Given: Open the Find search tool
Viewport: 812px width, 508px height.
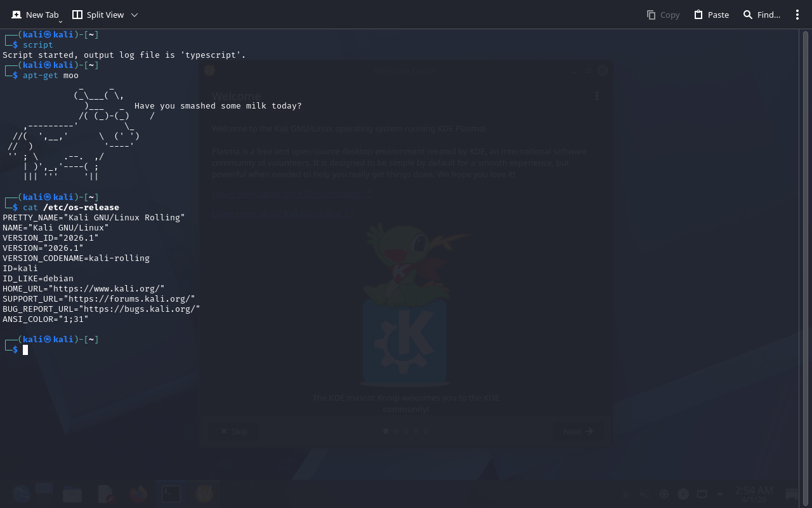Looking at the screenshot, I should [761, 15].
